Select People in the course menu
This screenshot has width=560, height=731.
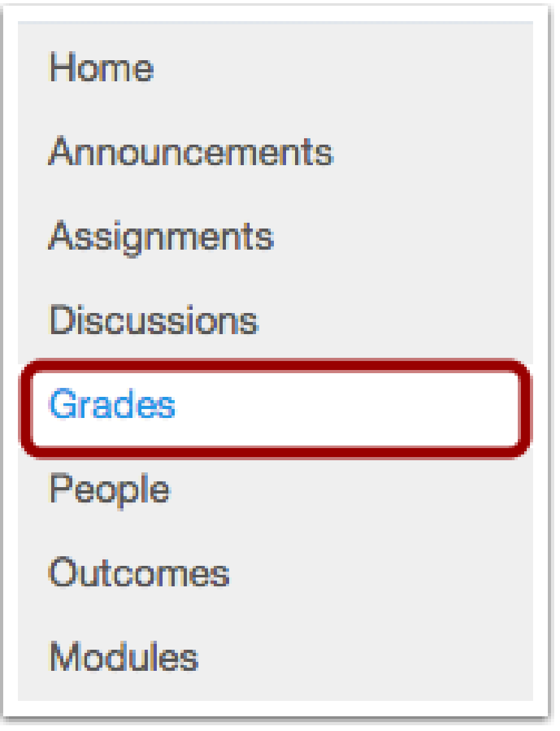(109, 490)
